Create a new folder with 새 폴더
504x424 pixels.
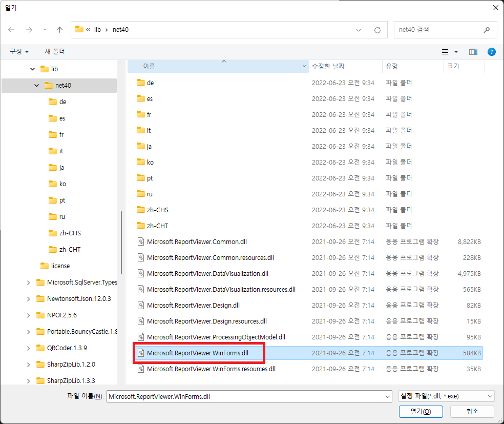click(55, 51)
